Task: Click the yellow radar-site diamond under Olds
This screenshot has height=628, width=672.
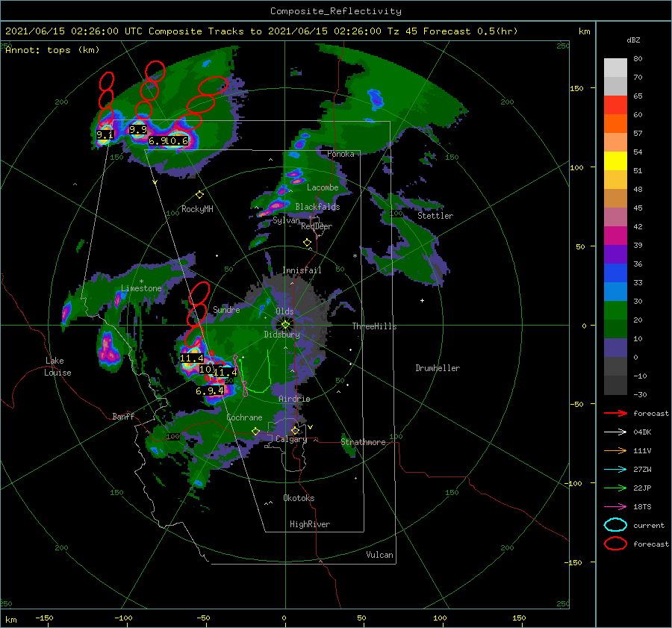Action: coord(285,325)
